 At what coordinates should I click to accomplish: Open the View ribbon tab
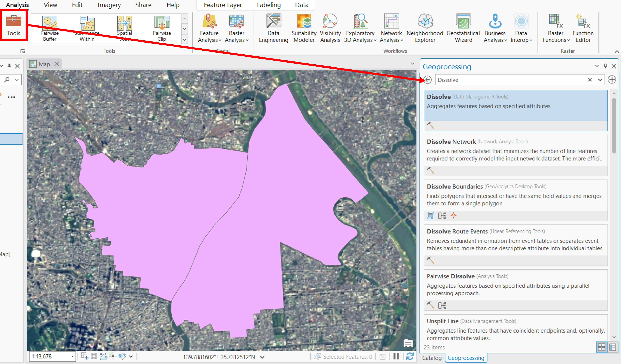click(50, 5)
